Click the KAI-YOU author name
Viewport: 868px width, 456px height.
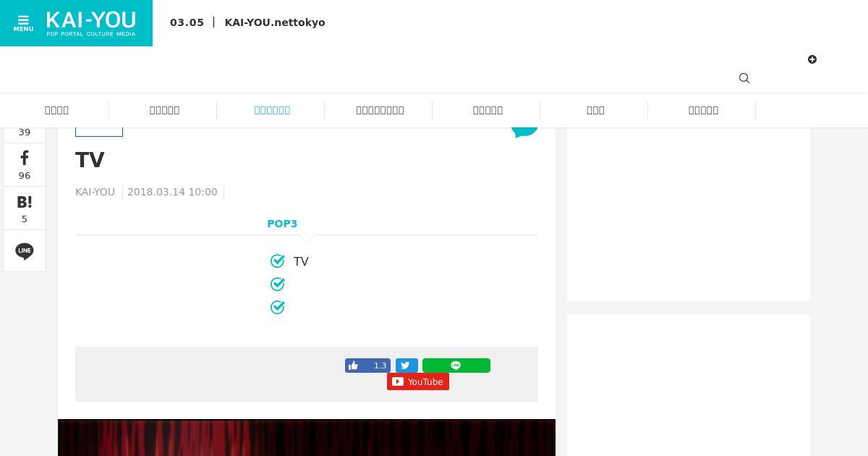coord(95,192)
